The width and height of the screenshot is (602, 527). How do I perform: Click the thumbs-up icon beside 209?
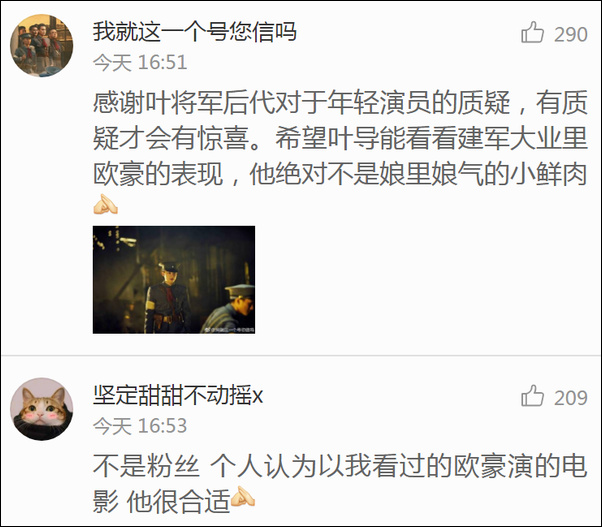tap(533, 396)
